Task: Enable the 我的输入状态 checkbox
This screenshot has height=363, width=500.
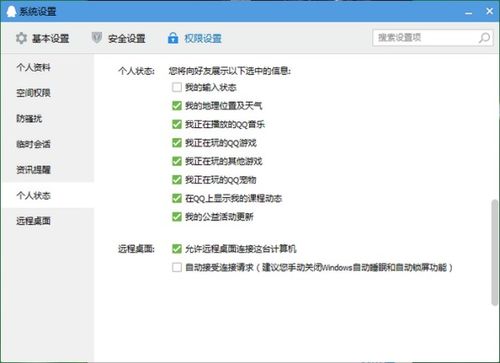Action: click(177, 87)
